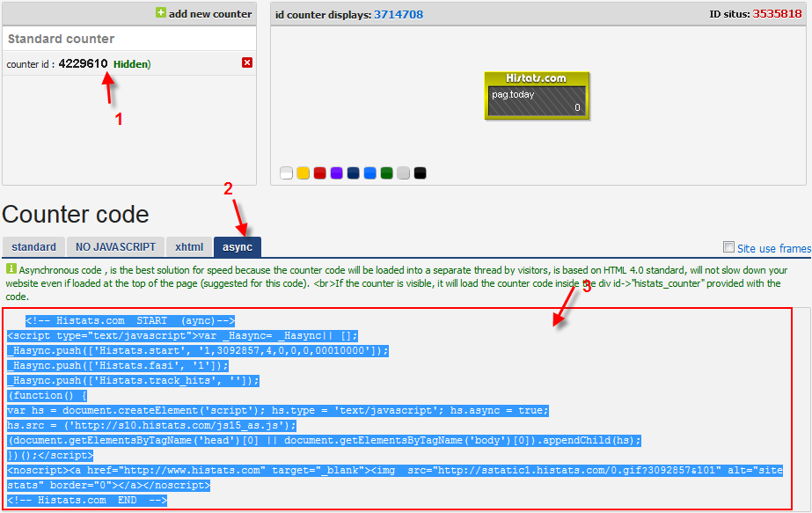Click the Histats.com counter preview image

pos(537,96)
